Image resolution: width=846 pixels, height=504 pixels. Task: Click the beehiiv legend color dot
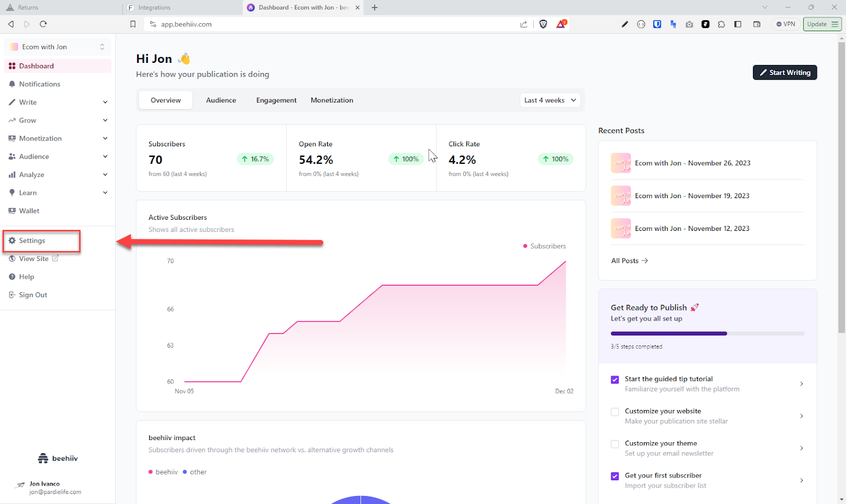(x=151, y=472)
